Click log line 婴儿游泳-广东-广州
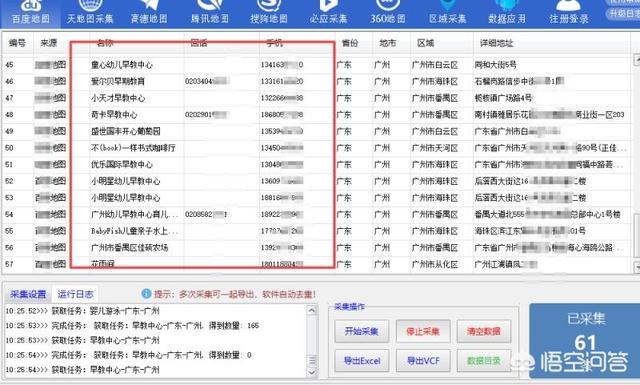The width and height of the screenshot is (640, 385). (x=82, y=311)
